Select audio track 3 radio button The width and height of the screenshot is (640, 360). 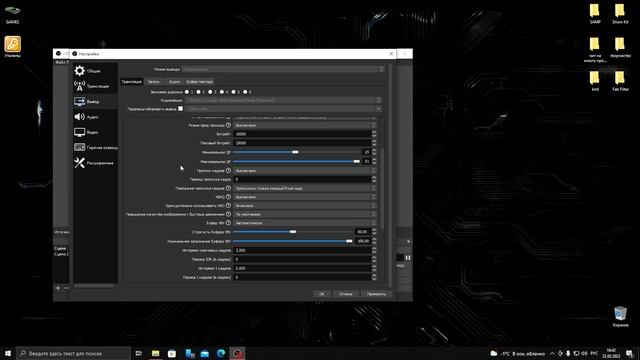click(210, 92)
